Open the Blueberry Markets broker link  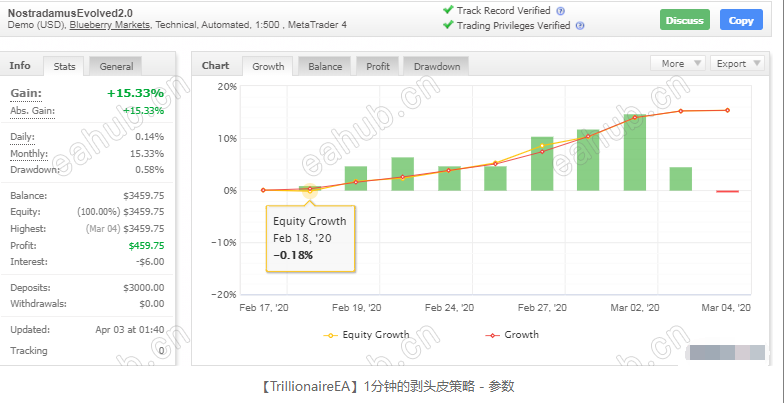110,24
